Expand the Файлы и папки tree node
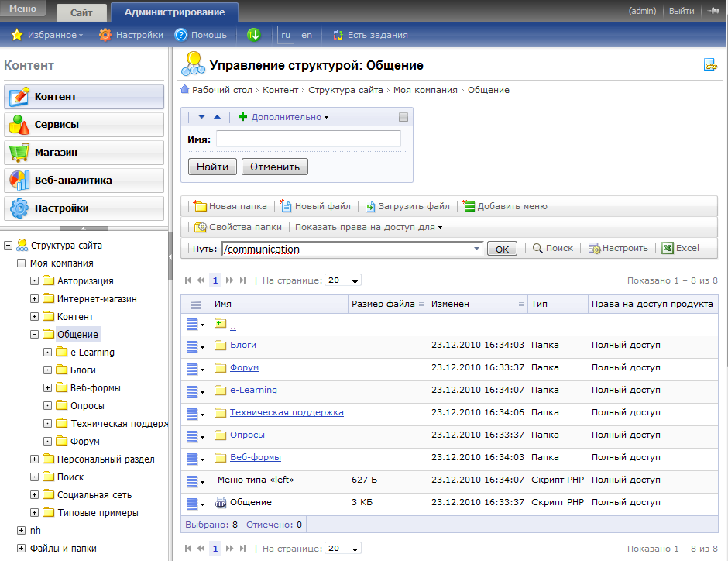The image size is (728, 561). click(21, 549)
